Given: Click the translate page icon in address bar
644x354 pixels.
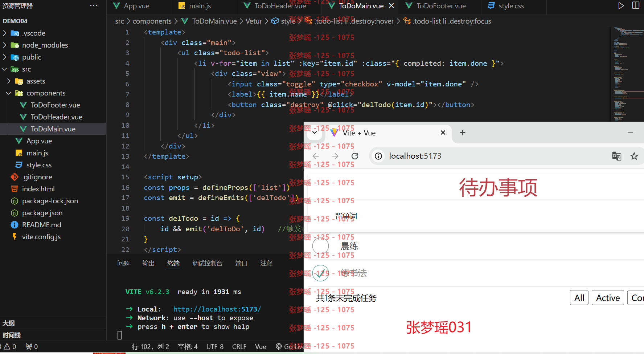Looking at the screenshot, I should pyautogui.click(x=616, y=156).
